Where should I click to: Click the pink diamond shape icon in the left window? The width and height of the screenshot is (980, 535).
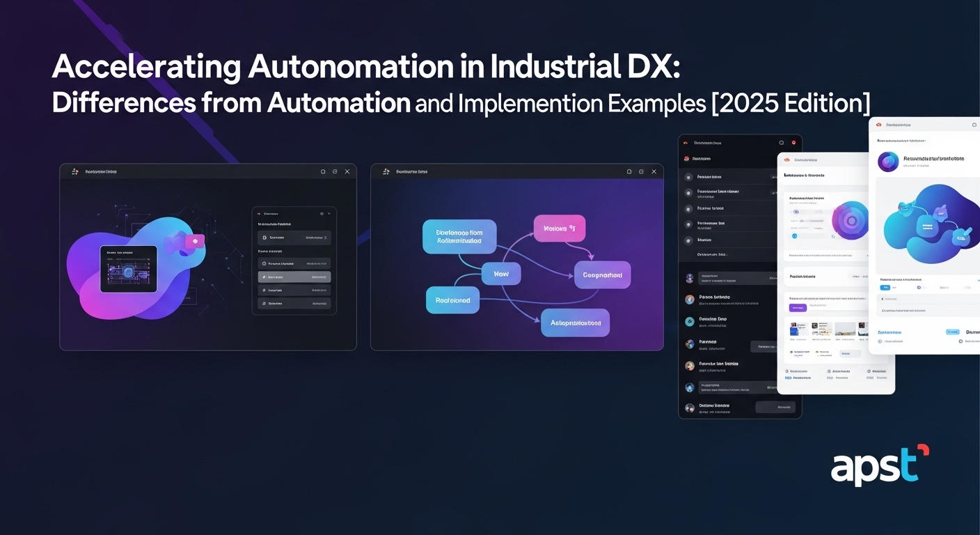tap(195, 241)
